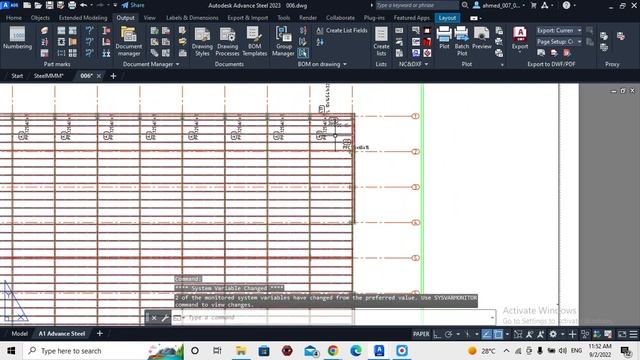Viewport: 640px width, 360px height.
Task: Open the Page Setup dropdown
Action: [x=558, y=42]
